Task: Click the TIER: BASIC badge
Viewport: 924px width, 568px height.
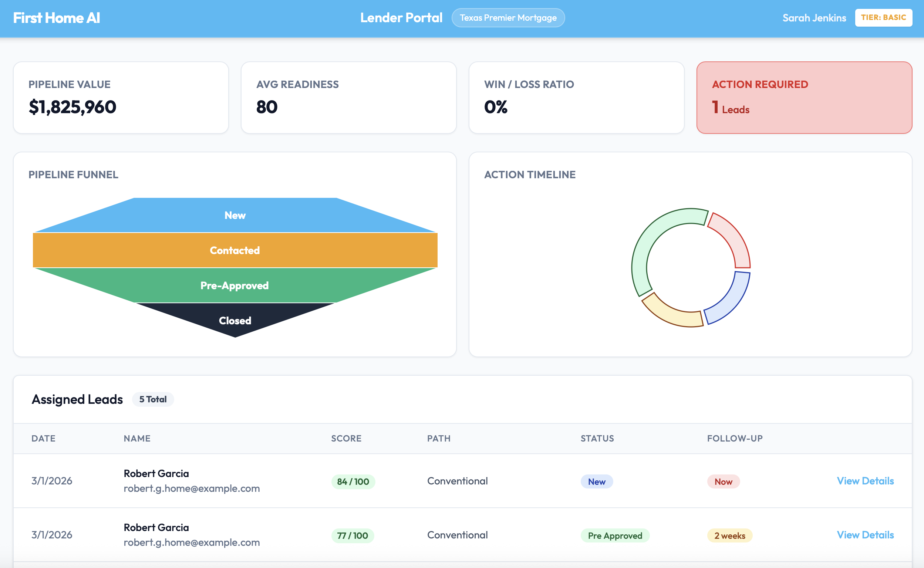Action: point(883,18)
